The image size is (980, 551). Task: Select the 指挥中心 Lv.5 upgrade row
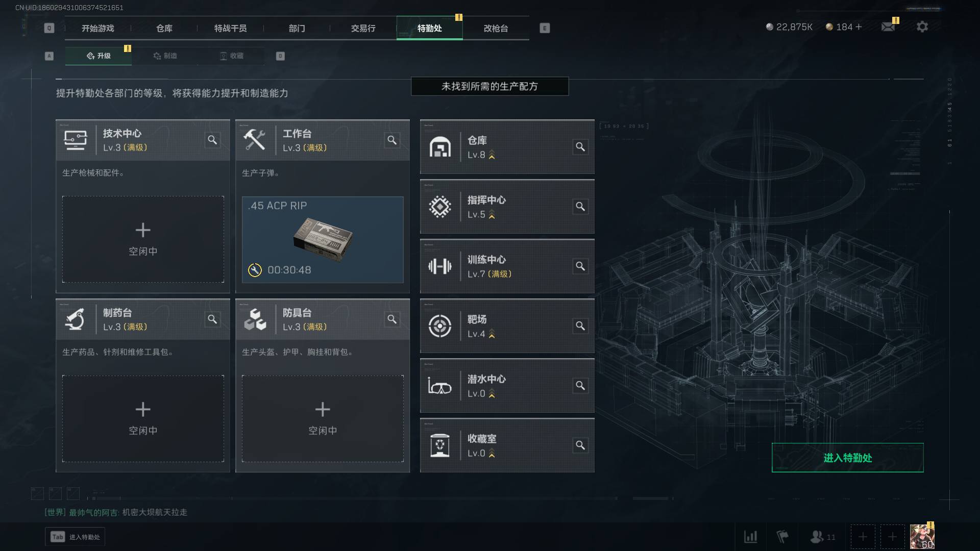(x=507, y=207)
